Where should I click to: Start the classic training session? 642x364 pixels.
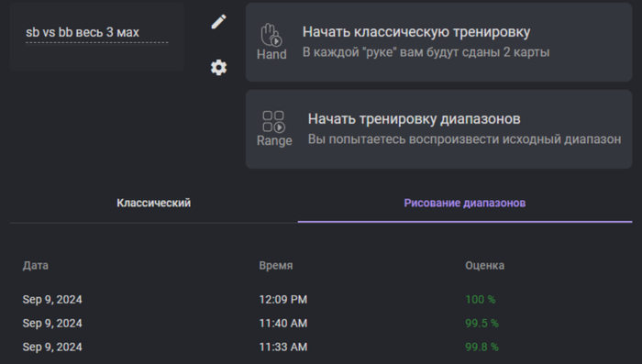pyautogui.click(x=438, y=42)
